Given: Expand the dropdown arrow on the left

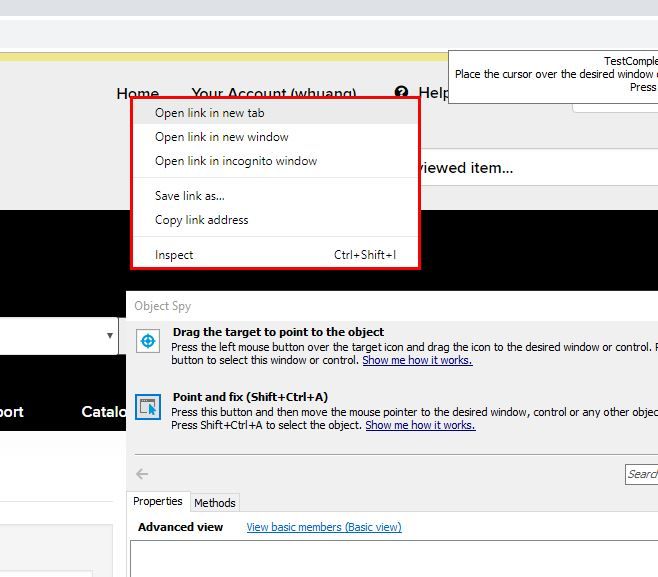Looking at the screenshot, I should [x=110, y=336].
